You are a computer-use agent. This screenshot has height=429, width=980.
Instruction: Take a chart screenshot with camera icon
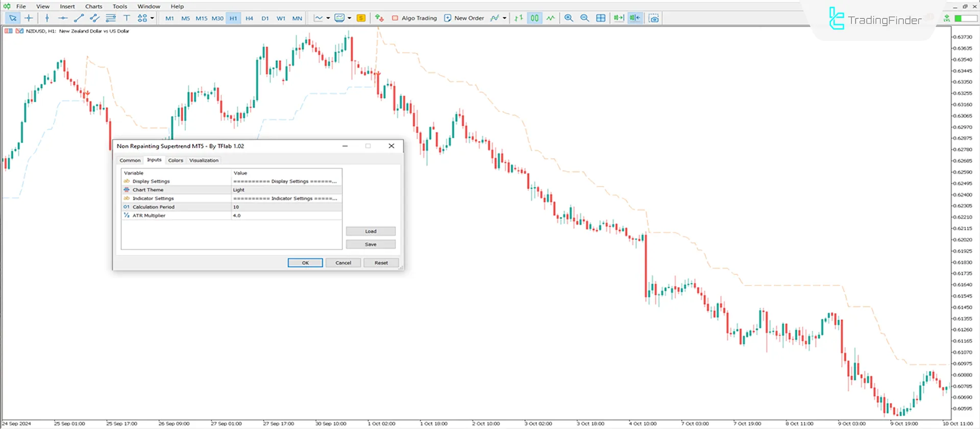tap(653, 18)
